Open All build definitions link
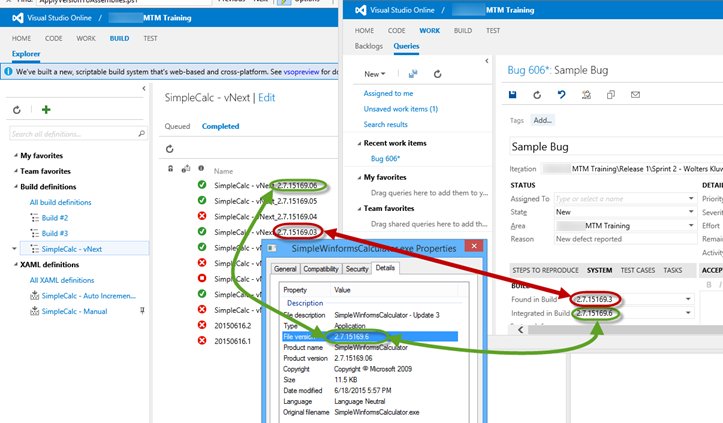 [60, 202]
